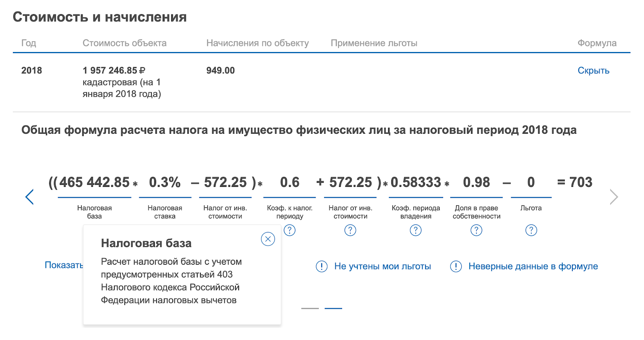Click the formula result = 703

575,182
